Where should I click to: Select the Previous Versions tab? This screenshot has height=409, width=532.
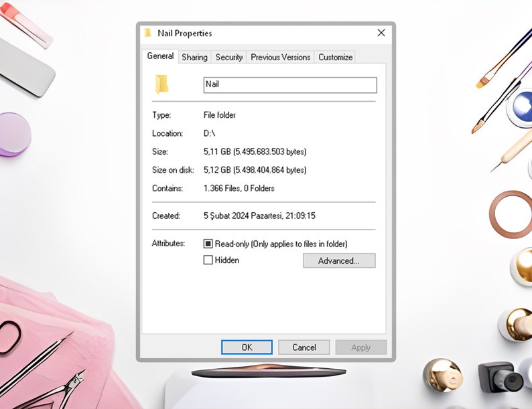coord(280,58)
